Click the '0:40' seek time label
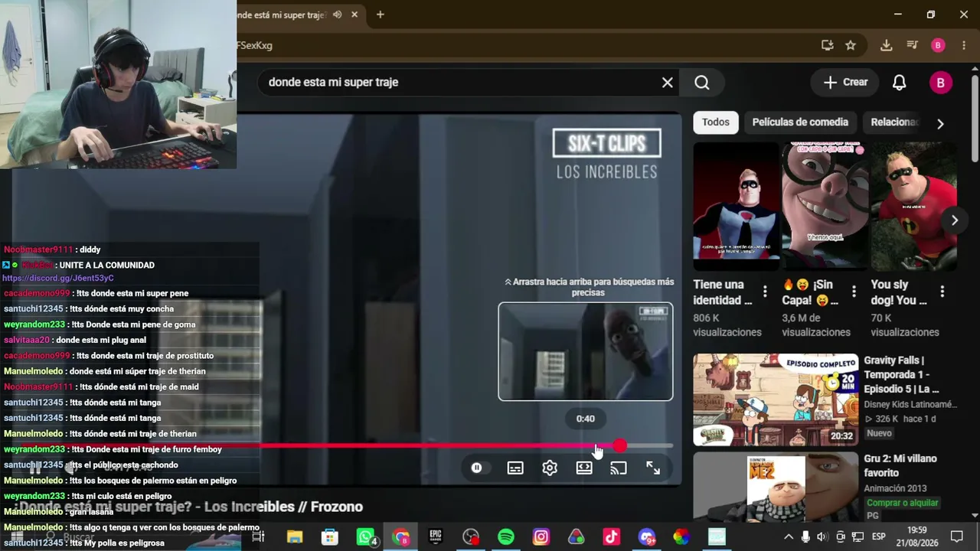 tap(586, 419)
